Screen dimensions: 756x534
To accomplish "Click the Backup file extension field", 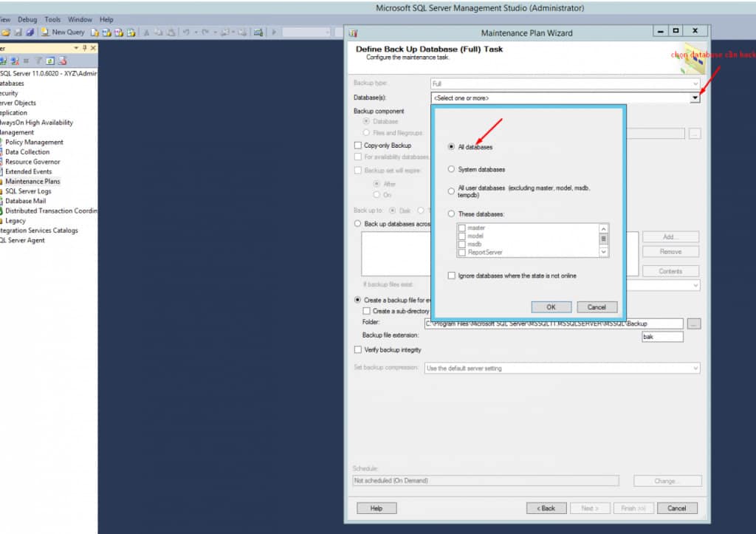I will [662, 337].
